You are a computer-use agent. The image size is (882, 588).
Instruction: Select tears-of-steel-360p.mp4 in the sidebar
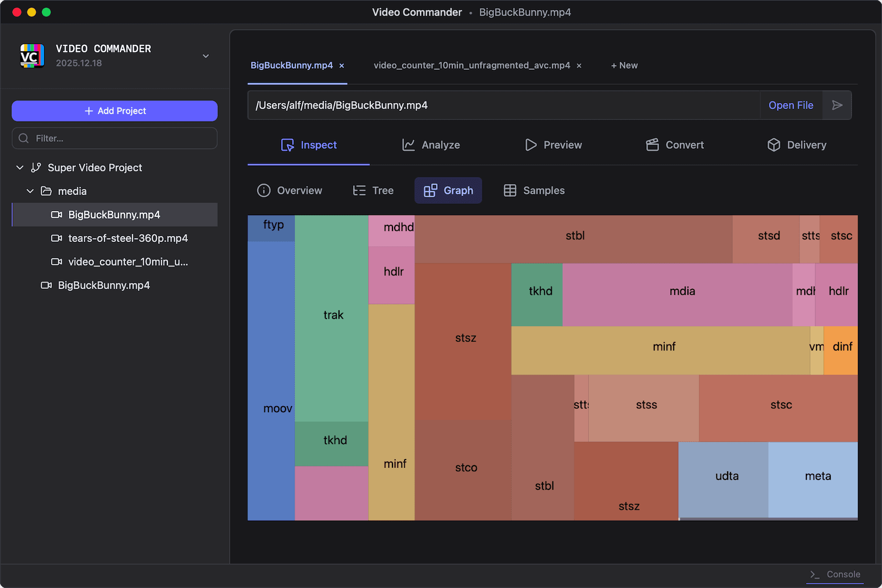pos(128,238)
